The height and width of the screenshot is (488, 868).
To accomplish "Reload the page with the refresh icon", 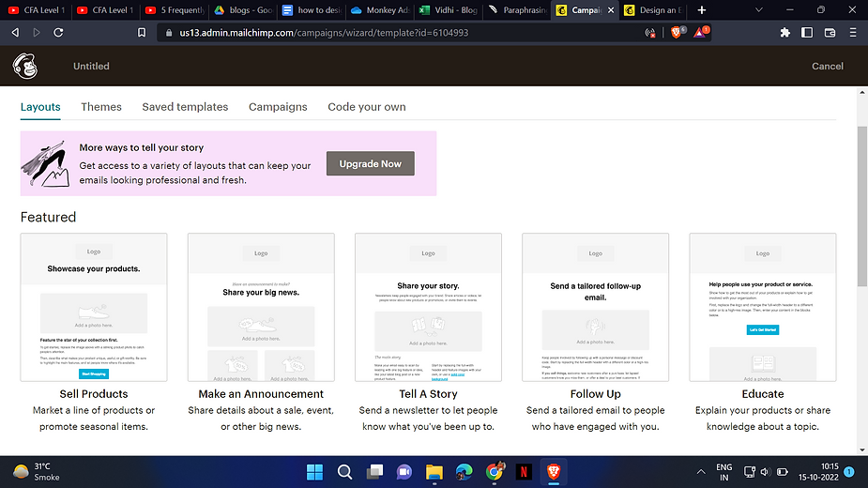I will pyautogui.click(x=59, y=32).
